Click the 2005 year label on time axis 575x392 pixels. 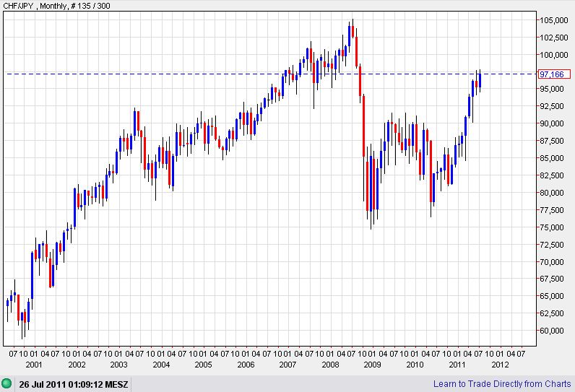pos(204,365)
